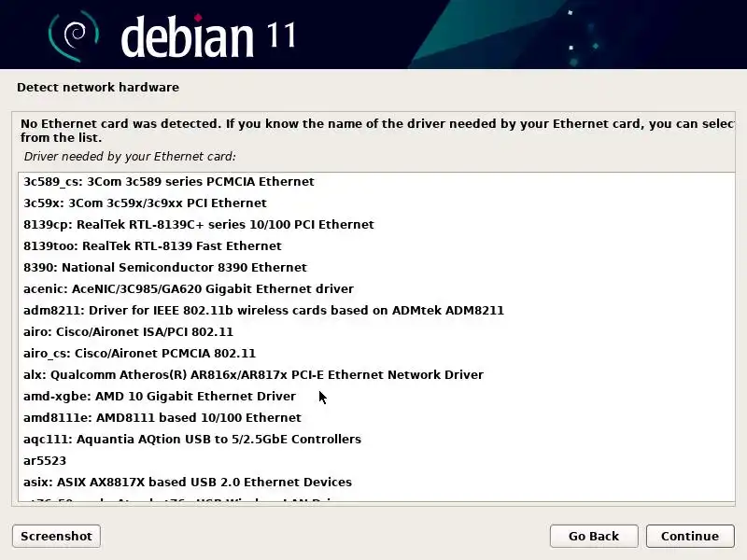Select amd-xgbe AMD 10 Gigabit driver

point(376,396)
